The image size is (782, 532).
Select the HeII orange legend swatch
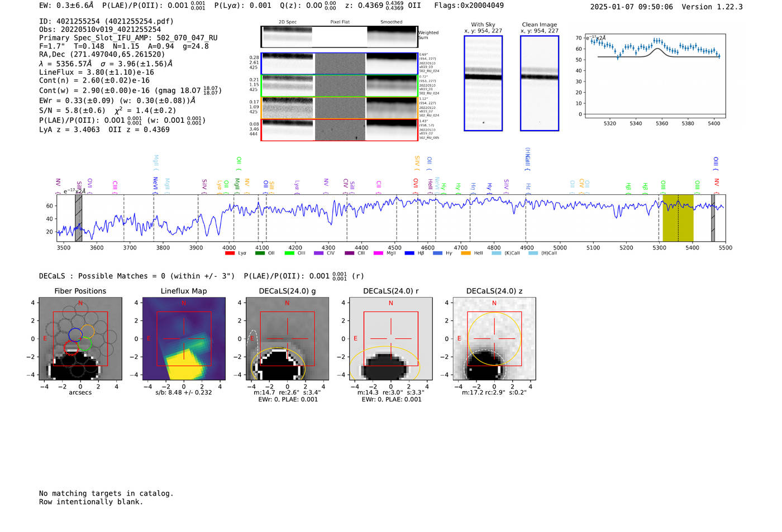(x=466, y=253)
